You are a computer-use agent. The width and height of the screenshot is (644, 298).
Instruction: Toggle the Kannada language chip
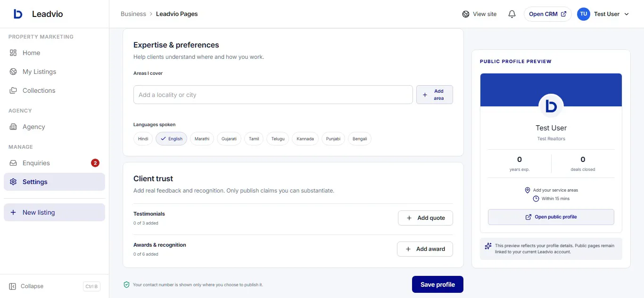[x=305, y=139]
